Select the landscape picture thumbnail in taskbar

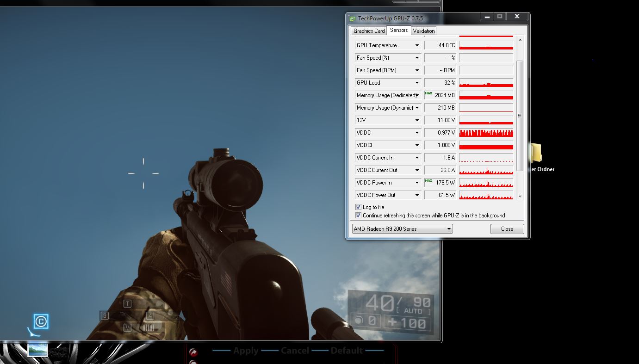(x=38, y=349)
